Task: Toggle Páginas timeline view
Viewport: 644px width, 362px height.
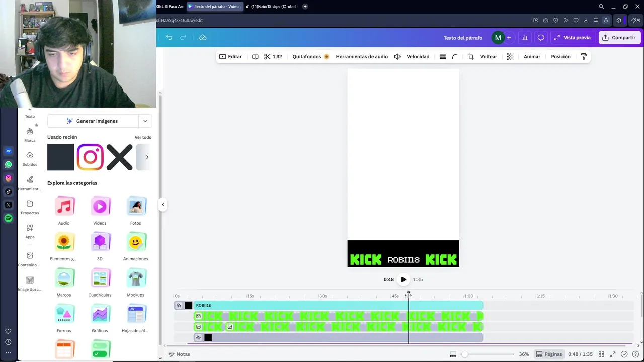Action: (x=549, y=354)
